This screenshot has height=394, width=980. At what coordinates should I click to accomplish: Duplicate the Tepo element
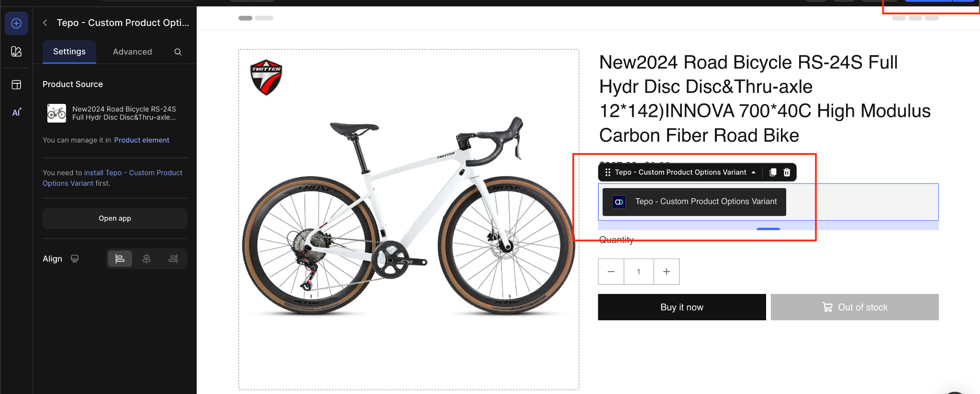773,172
